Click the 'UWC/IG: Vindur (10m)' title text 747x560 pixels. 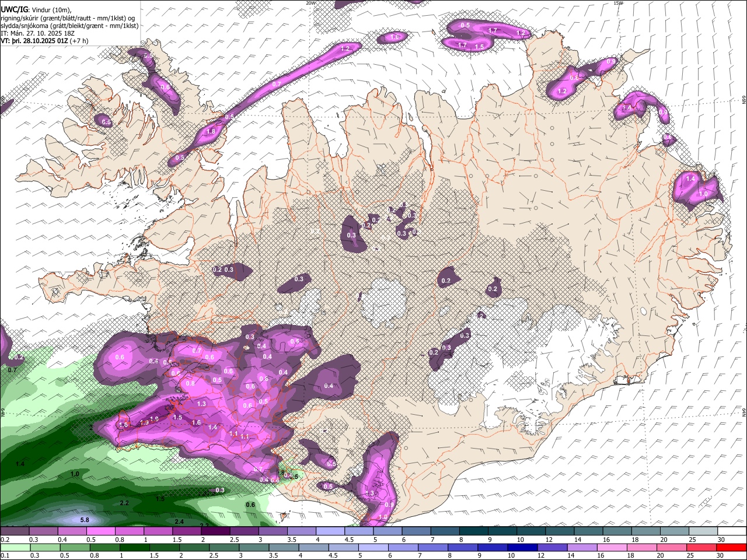click(x=36, y=10)
